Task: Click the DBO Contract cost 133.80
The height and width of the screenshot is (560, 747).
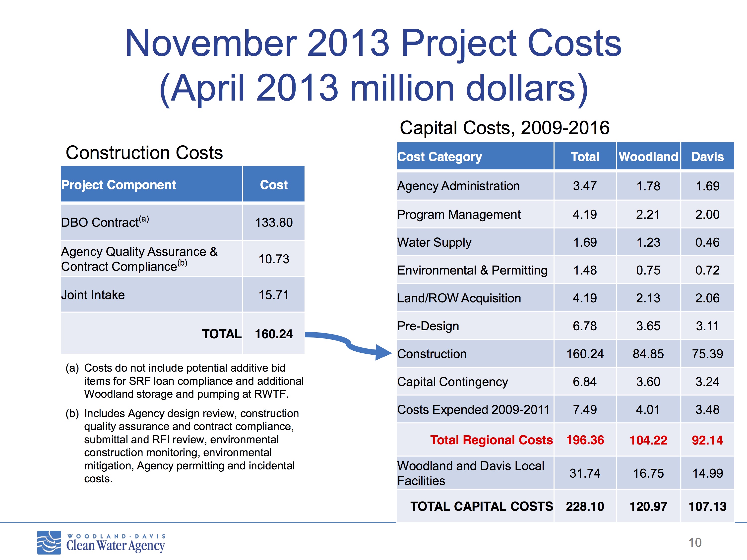Action: tap(274, 223)
